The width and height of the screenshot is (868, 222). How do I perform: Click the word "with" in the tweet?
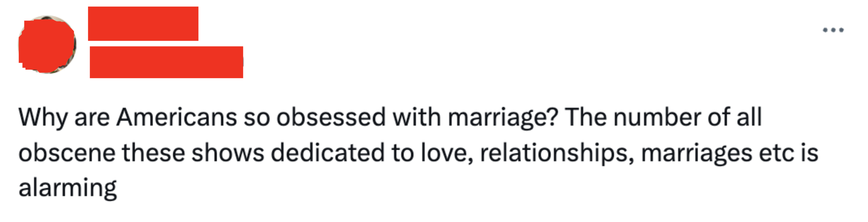tap(417, 118)
